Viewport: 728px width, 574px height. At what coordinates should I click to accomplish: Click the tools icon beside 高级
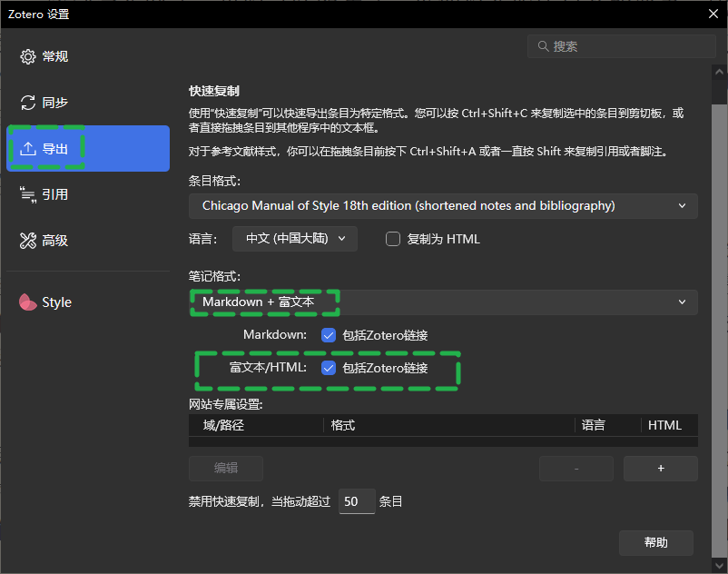click(28, 241)
